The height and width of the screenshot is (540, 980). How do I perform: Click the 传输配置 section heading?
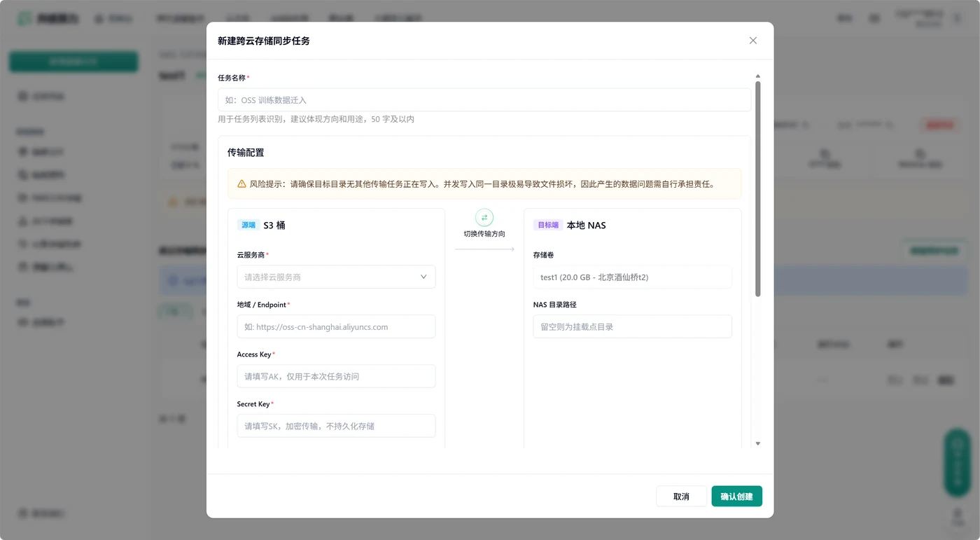[x=246, y=152]
